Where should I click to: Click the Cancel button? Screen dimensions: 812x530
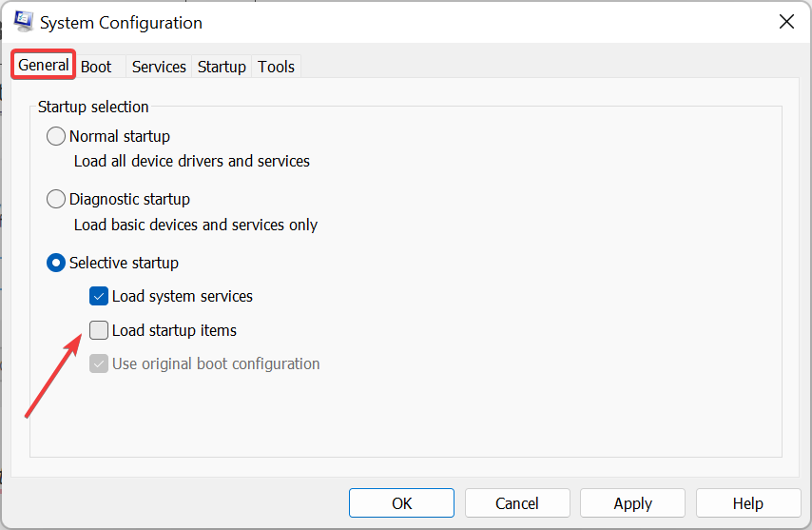click(517, 503)
